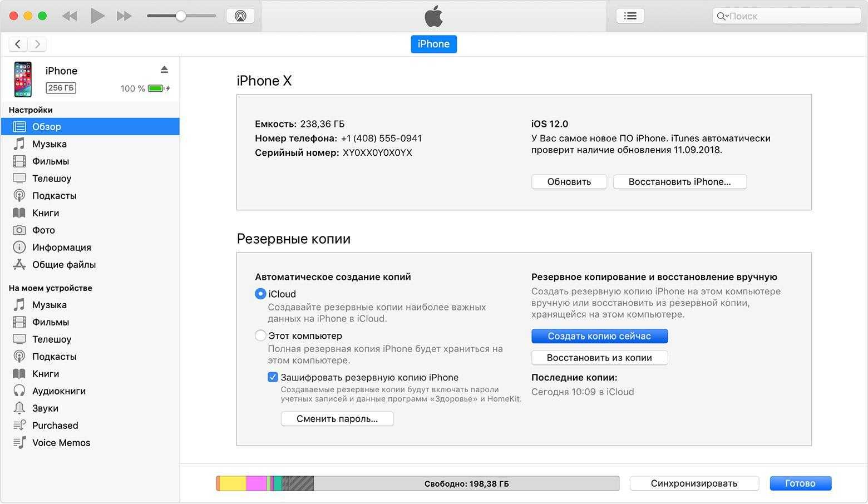Expand the search field magnifier dropdown
868x504 pixels.
tap(722, 16)
